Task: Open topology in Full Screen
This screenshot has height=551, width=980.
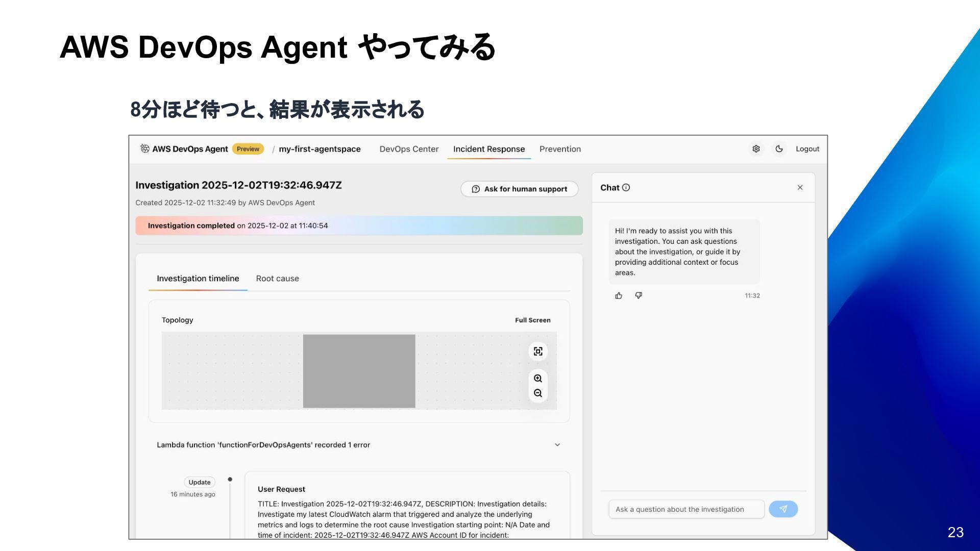Action: click(x=532, y=320)
